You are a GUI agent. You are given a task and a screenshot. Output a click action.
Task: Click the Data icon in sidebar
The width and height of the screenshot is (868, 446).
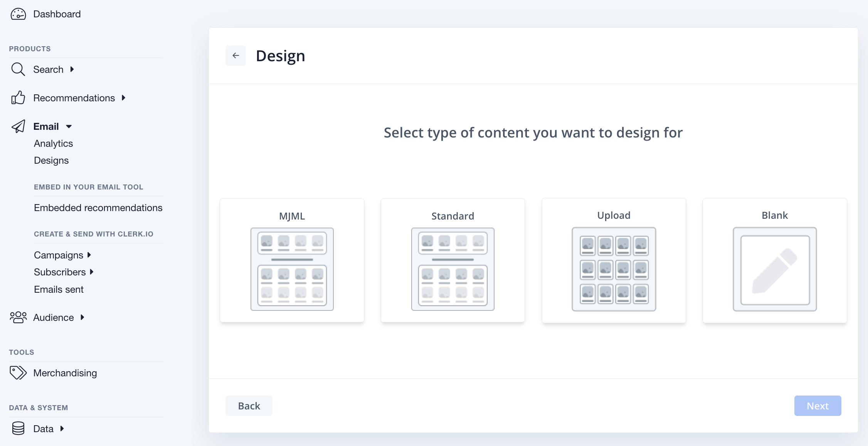(18, 428)
